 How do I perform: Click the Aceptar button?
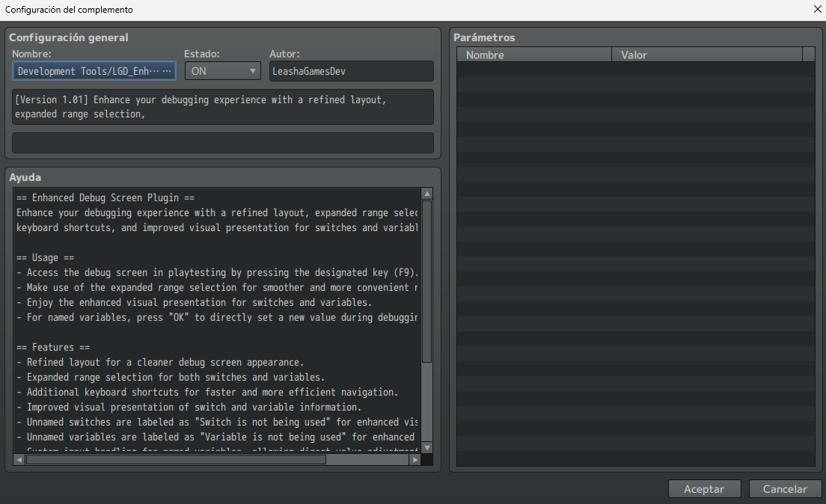pyautogui.click(x=704, y=489)
